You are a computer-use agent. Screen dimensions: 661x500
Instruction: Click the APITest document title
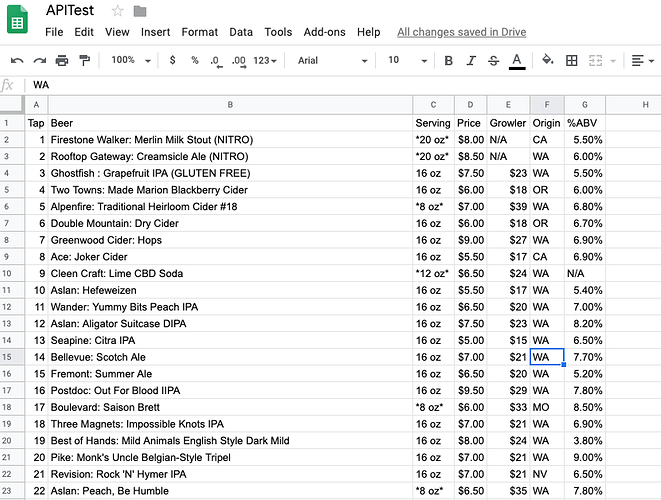[70, 10]
